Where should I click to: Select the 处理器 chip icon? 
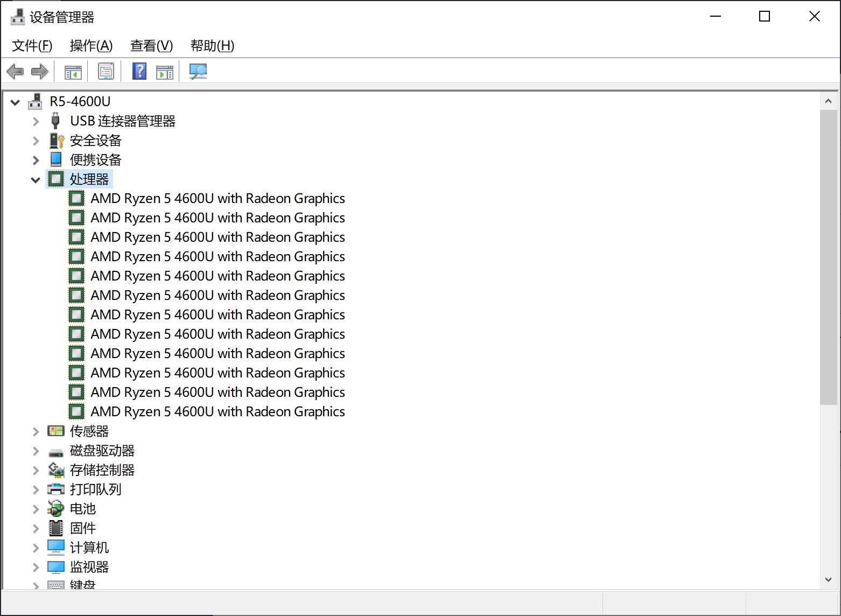tap(56, 179)
